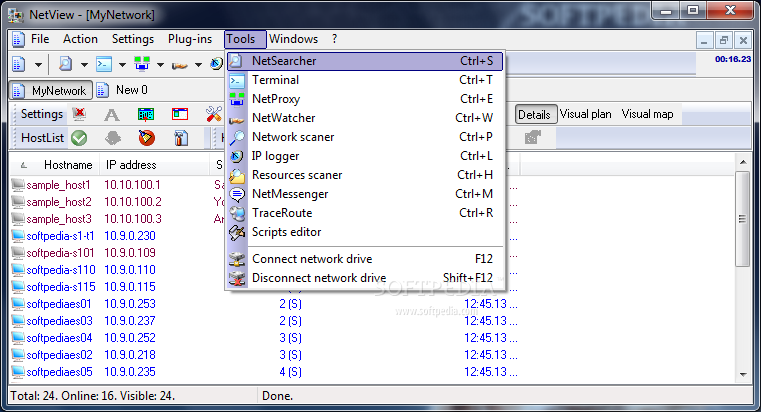Start NetMessenger from menu
The width and height of the screenshot is (761, 412).
click(365, 194)
